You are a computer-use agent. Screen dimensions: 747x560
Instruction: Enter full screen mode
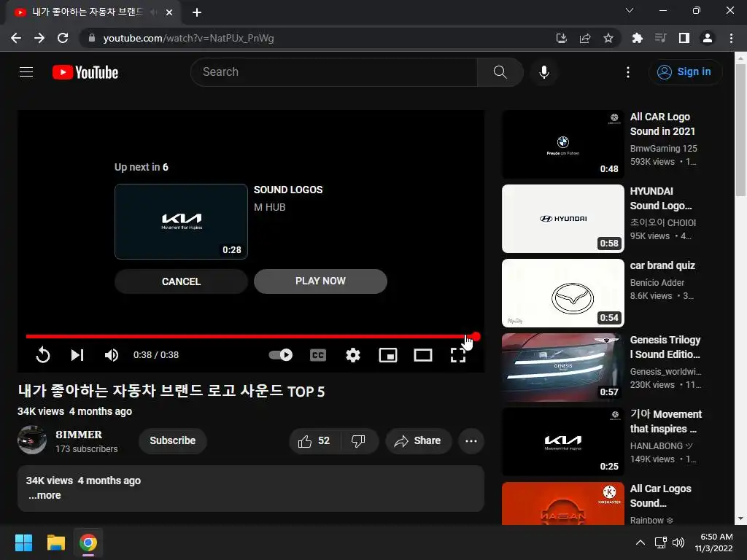click(x=458, y=355)
